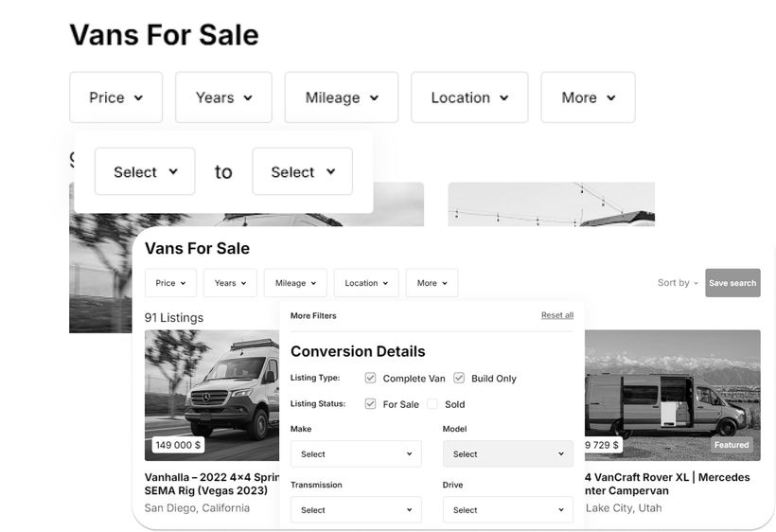776x532 pixels.
Task: Open the large Price filter dropdown
Action: pyautogui.click(x=115, y=98)
